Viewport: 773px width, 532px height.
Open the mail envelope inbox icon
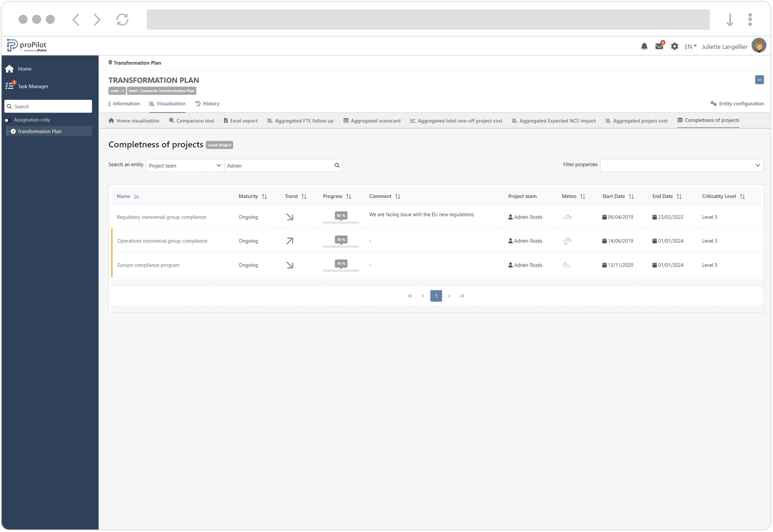click(x=659, y=46)
